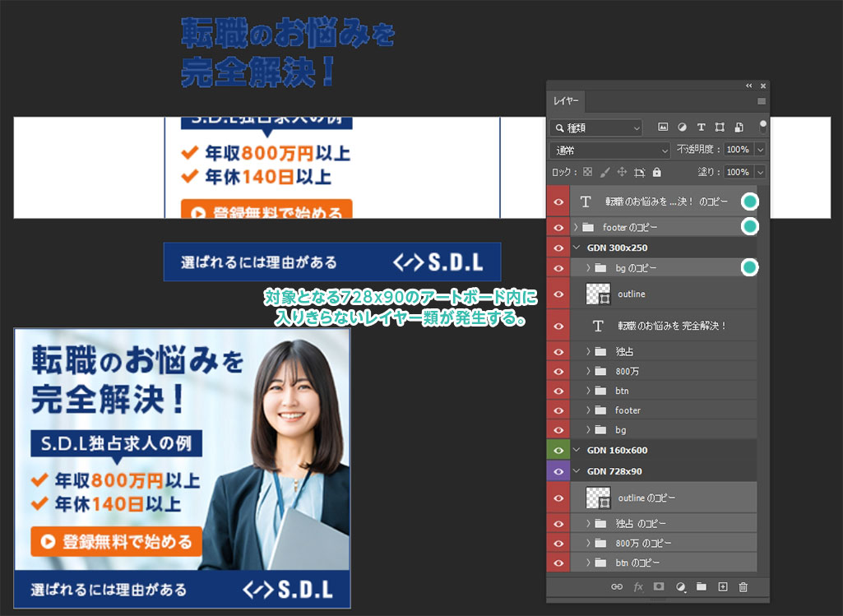843x616 pixels.
Task: Expand the btn folder in GDN 300x250
Action: click(588, 391)
